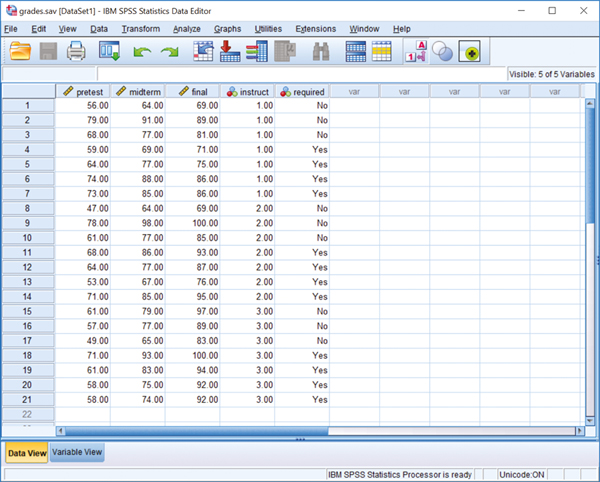Click the Find binoculars icon
The height and width of the screenshot is (482, 600).
[321, 52]
